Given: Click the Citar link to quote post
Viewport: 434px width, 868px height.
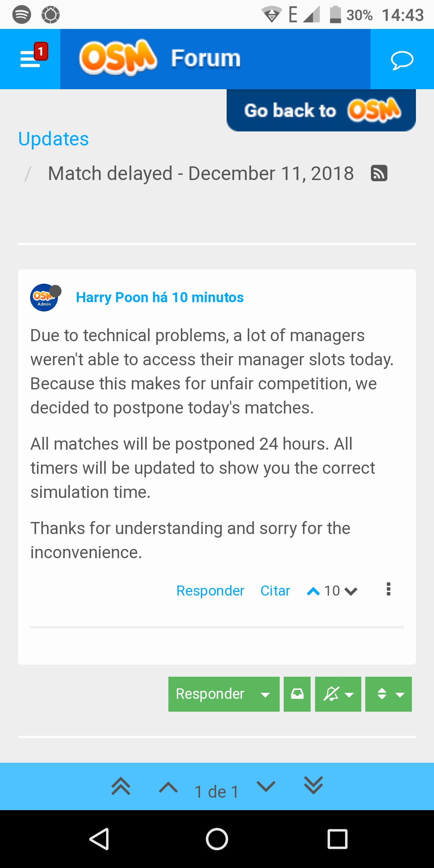Looking at the screenshot, I should [275, 591].
